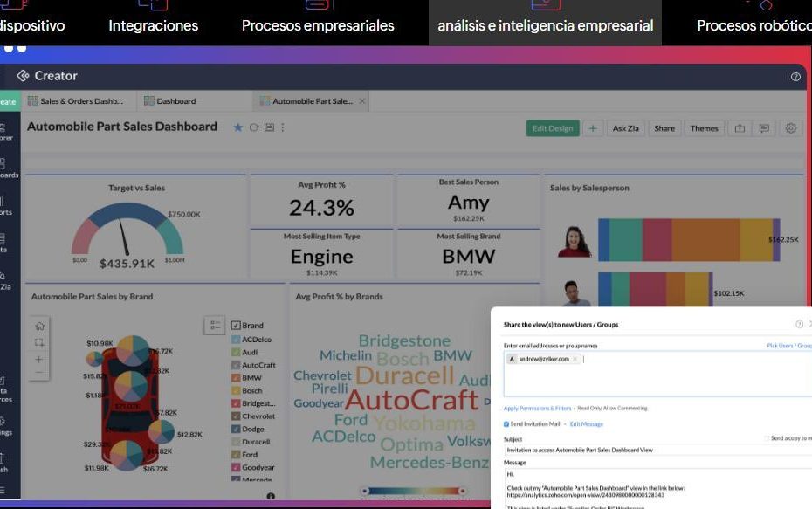The height and width of the screenshot is (509, 812).
Task: Toggle ACDelco in the brand legend
Action: 236,339
